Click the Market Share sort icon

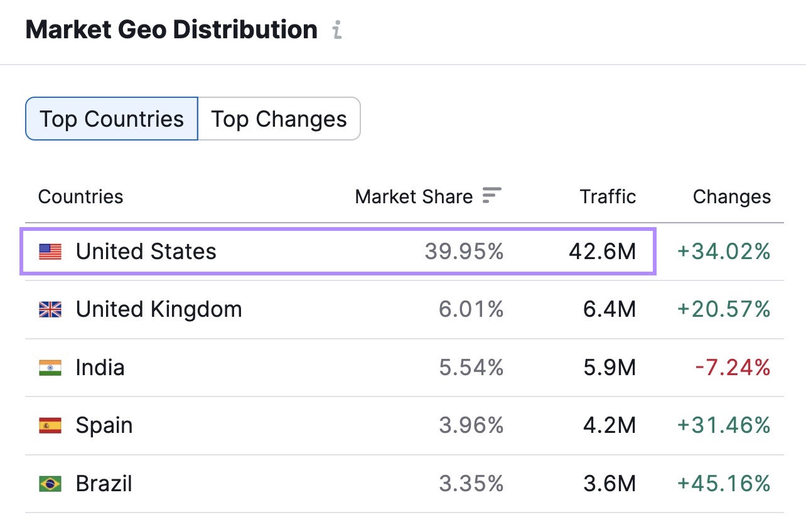(492, 196)
